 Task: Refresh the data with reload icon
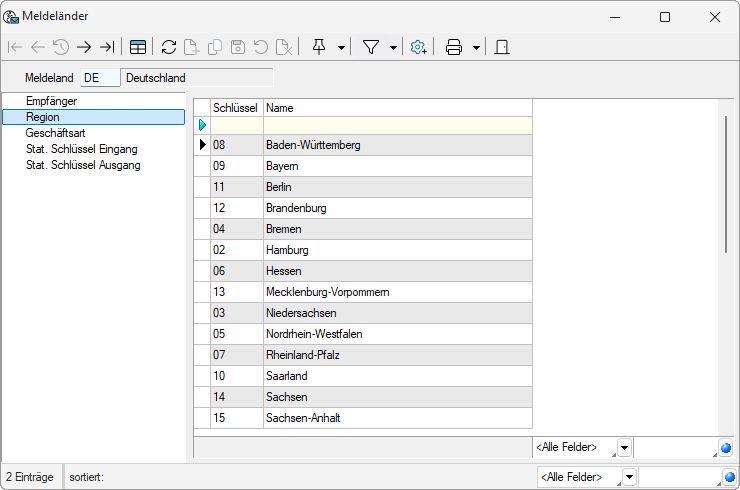click(169, 47)
